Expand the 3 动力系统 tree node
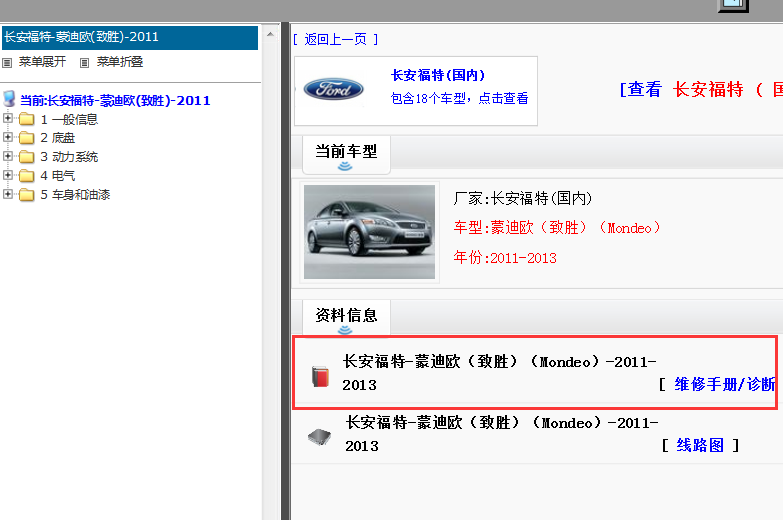The width and height of the screenshot is (783, 520). click(7, 156)
